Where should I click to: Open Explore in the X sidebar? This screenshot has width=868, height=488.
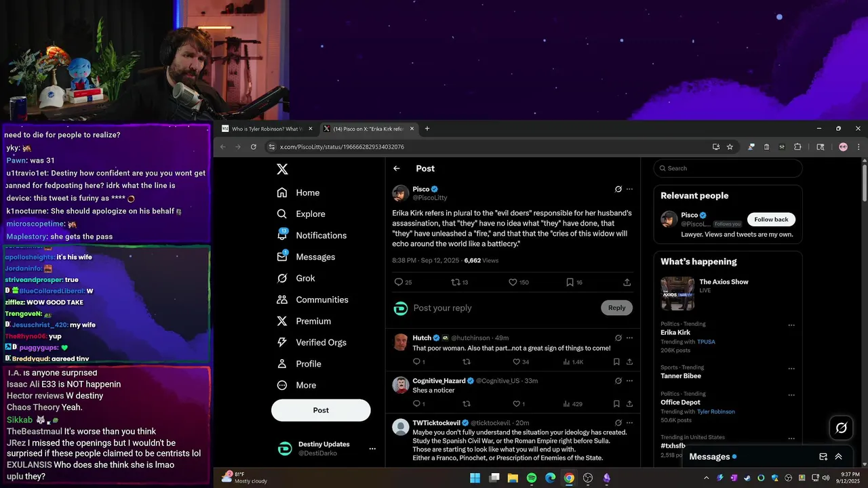[x=301, y=213]
